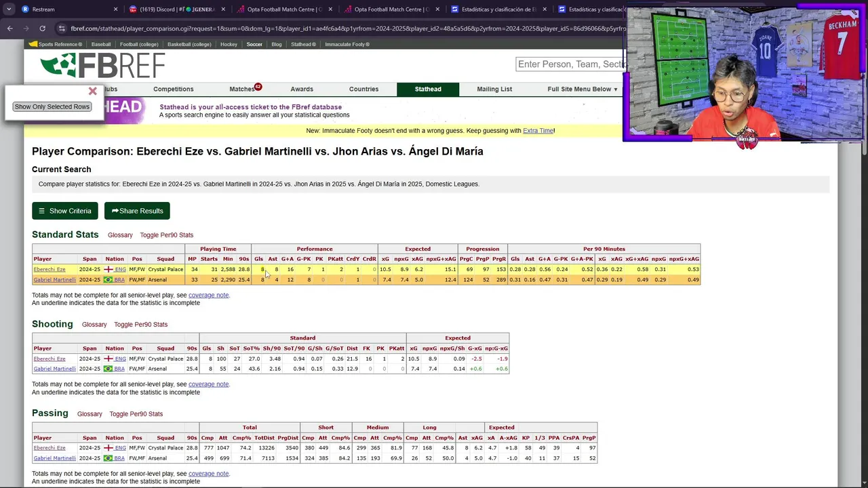Click the Extra Time link
This screenshot has width=868, height=488.
[x=538, y=131]
